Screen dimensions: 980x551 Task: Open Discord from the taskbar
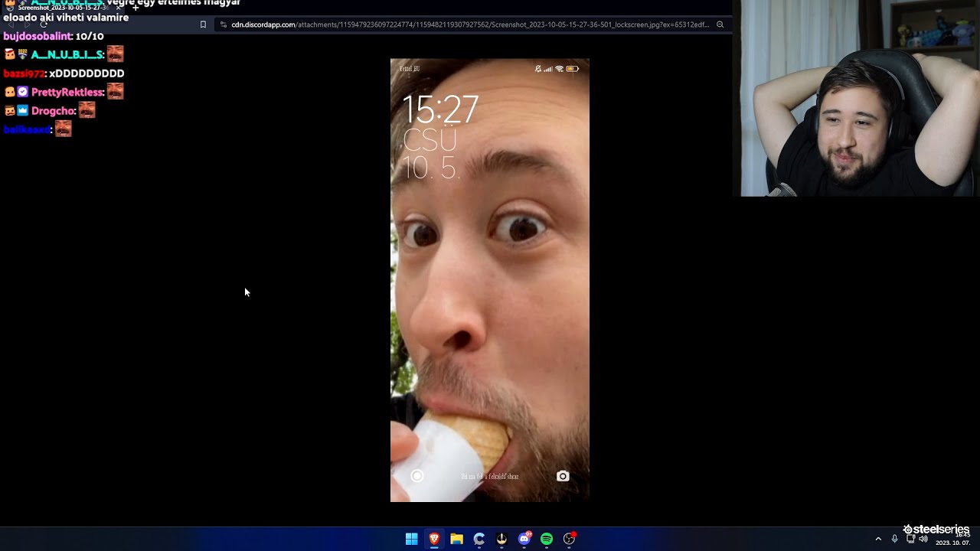(x=524, y=539)
